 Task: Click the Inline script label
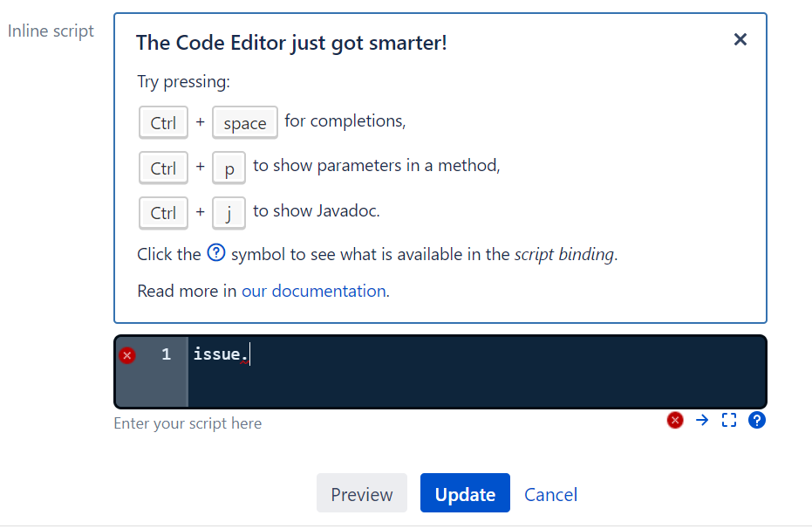[51, 31]
